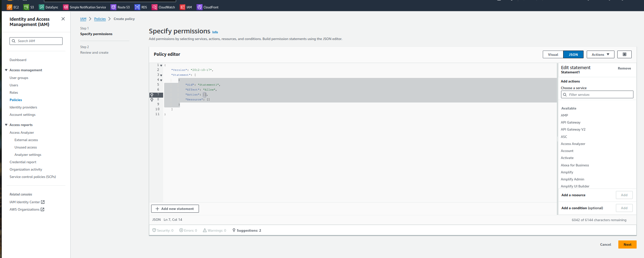Click the Next button
The image size is (644, 258).
pos(627,245)
